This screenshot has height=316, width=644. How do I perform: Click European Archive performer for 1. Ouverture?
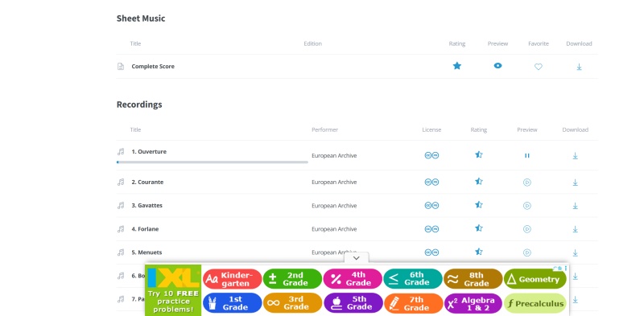(334, 156)
